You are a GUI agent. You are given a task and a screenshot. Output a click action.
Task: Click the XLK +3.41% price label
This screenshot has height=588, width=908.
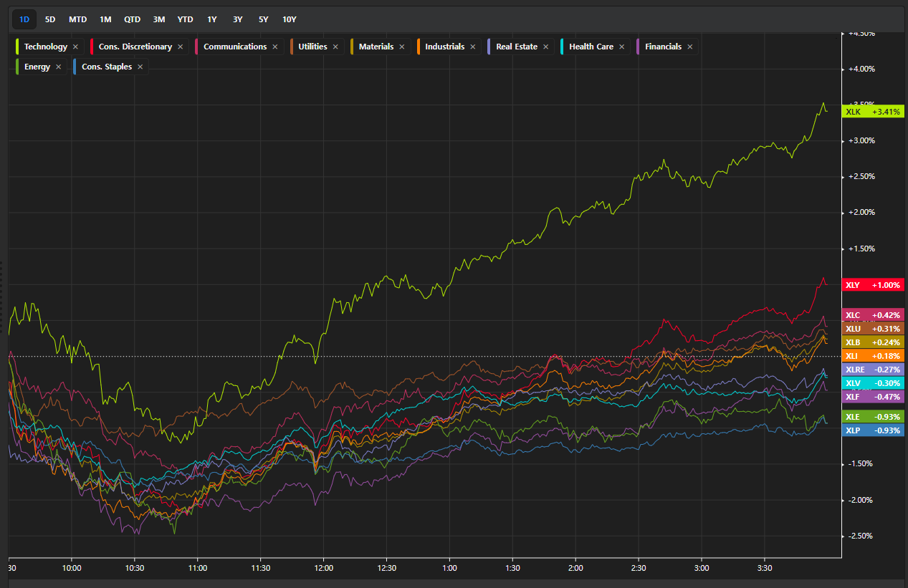point(874,112)
